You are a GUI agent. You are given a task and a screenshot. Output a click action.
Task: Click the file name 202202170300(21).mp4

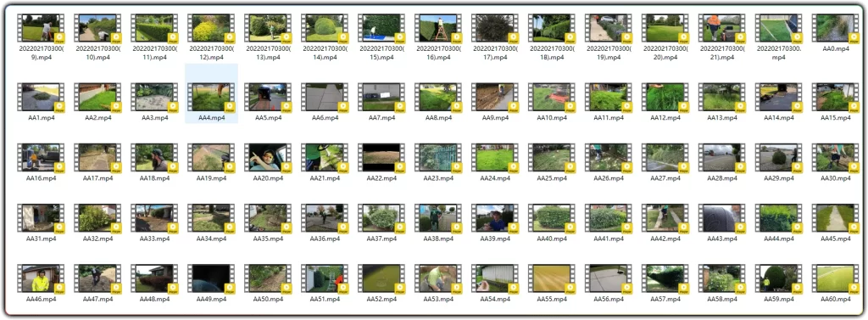pyautogui.click(x=722, y=53)
